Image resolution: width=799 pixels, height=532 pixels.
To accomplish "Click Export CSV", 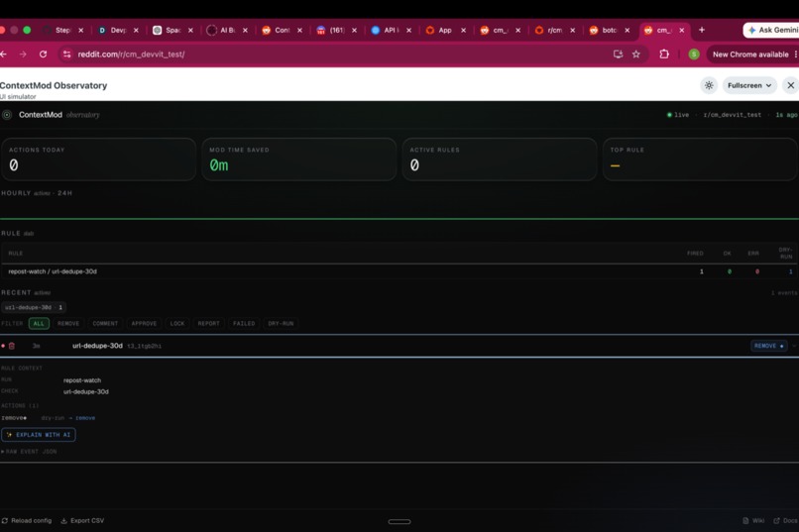I will (x=82, y=521).
